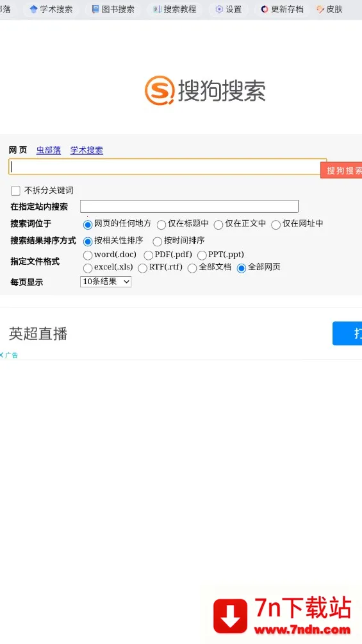Select PDF(.pdf) file format
Image resolution: width=362 pixels, height=644 pixels.
tap(148, 255)
